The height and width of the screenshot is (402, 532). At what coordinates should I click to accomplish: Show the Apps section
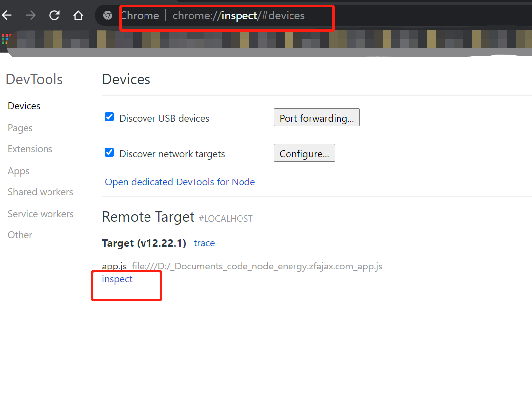click(19, 171)
